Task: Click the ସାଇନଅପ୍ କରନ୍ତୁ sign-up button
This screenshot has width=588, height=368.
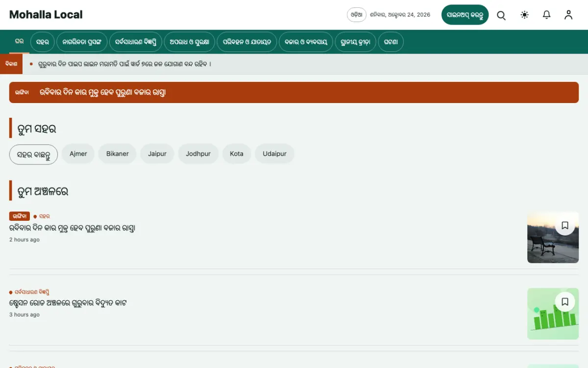Action: [465, 15]
